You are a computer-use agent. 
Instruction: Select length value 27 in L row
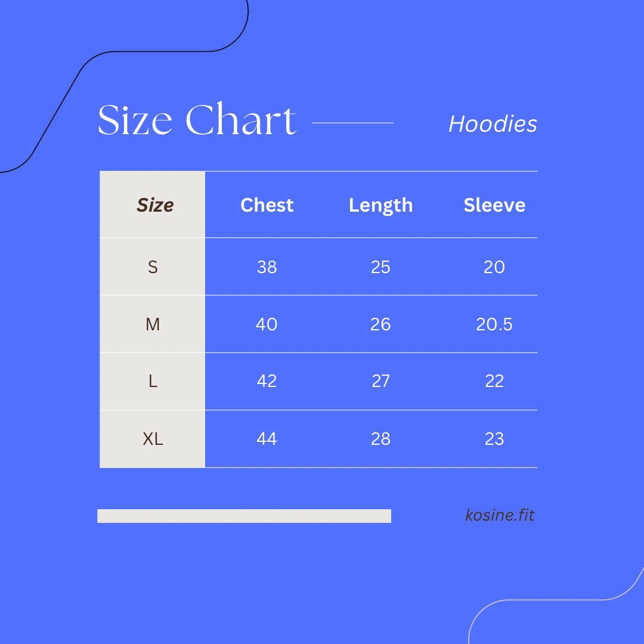point(380,382)
